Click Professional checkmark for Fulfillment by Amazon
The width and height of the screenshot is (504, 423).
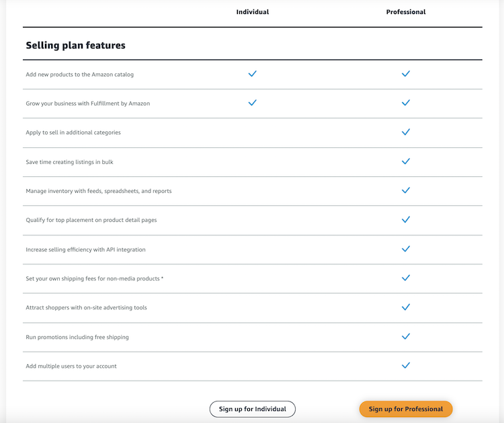tap(406, 103)
